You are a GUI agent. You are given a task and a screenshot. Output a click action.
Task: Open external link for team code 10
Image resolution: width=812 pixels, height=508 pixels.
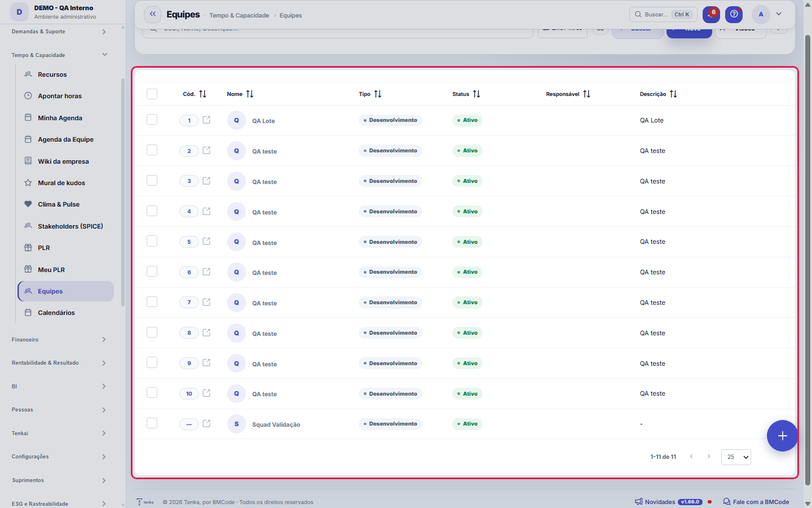[206, 393]
